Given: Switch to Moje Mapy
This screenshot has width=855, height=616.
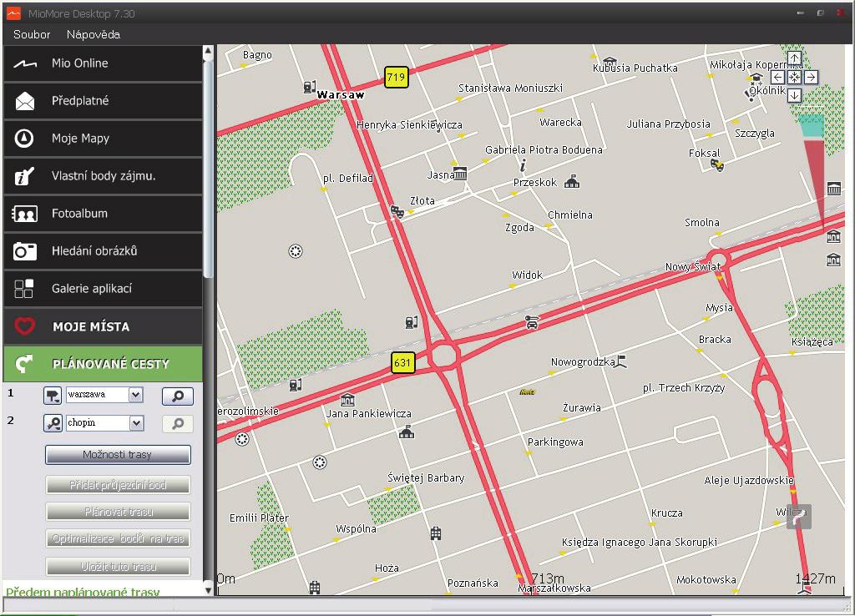Looking at the screenshot, I should pyautogui.click(x=103, y=139).
